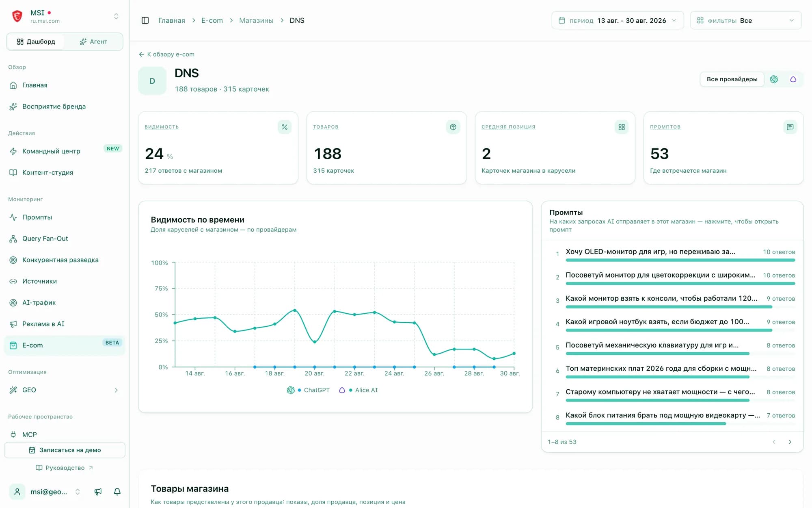Click Записаться на демо button
Screen dimensions: 812x508
[x=65, y=450]
